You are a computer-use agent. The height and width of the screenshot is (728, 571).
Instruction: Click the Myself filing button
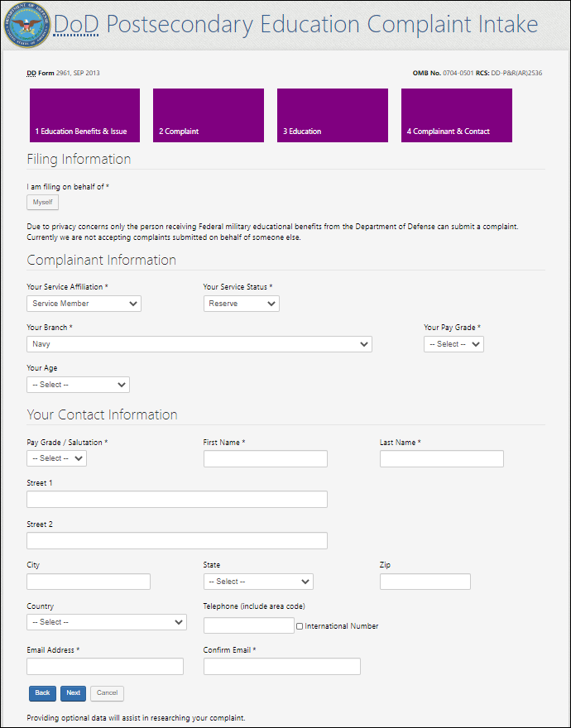click(42, 203)
